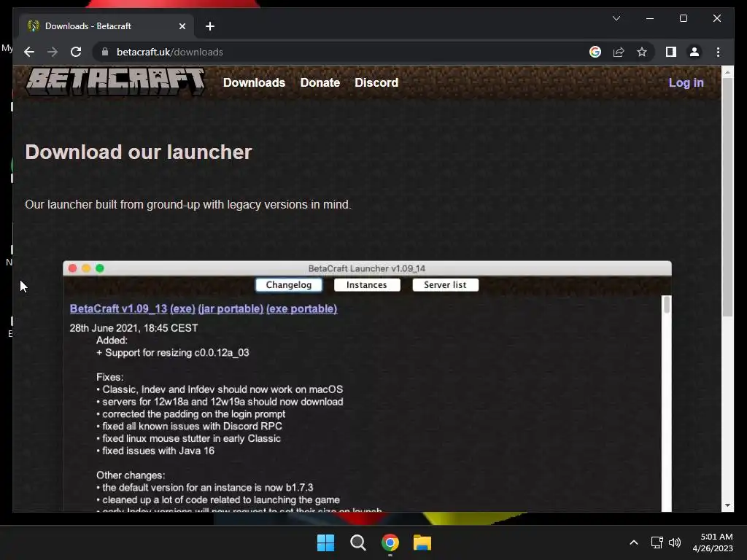The width and height of the screenshot is (747, 560).
Task: Open File Explorer from taskbar
Action: pyautogui.click(x=422, y=542)
